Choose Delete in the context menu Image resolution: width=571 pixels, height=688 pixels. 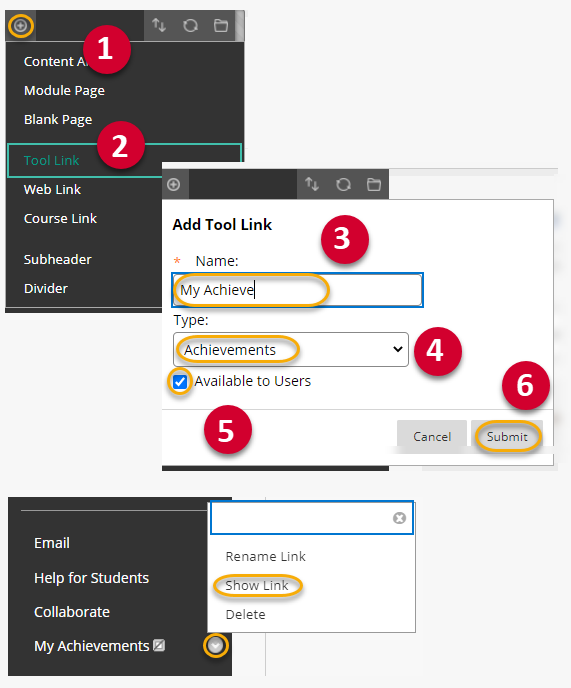pyautogui.click(x=245, y=614)
